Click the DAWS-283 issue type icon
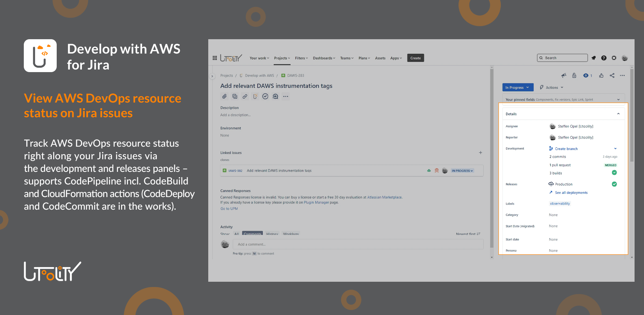The image size is (644, 315). [x=283, y=76]
